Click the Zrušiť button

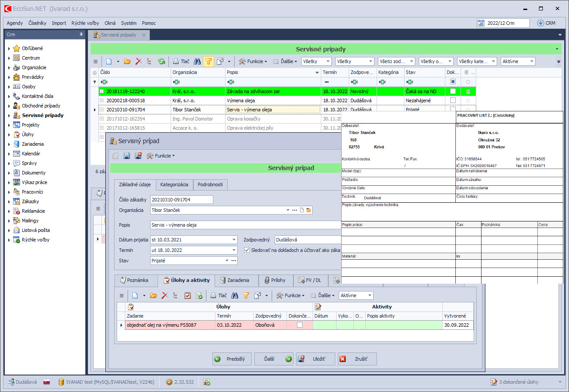pyautogui.click(x=357, y=359)
